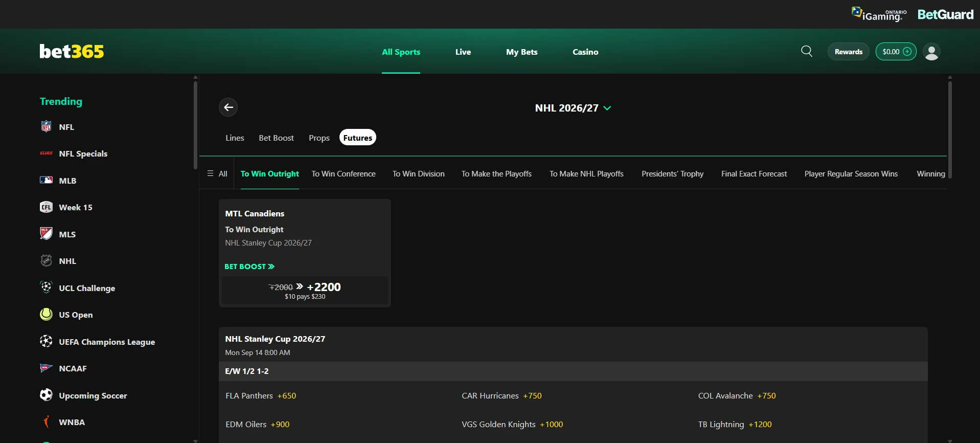Select the Final Exact Forecast market
Viewport: 980px width, 443px height.
coord(754,173)
